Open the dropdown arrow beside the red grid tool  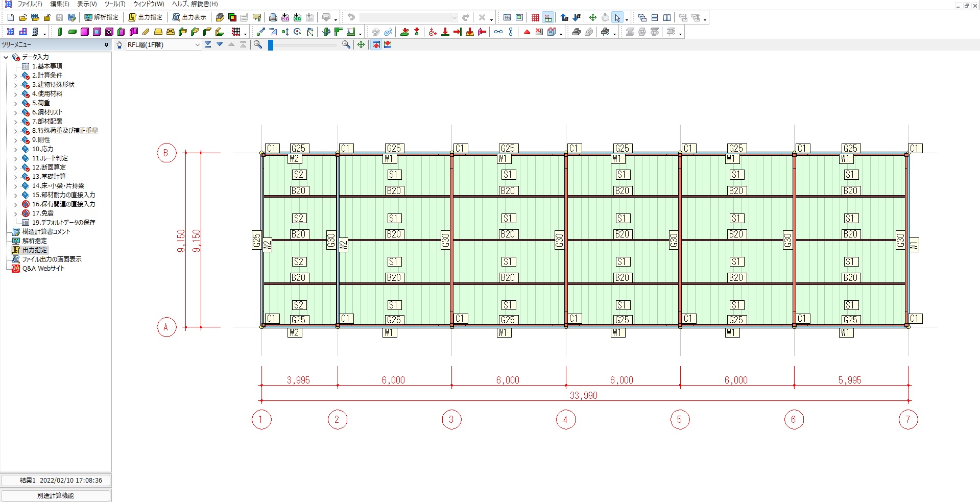[246, 33]
